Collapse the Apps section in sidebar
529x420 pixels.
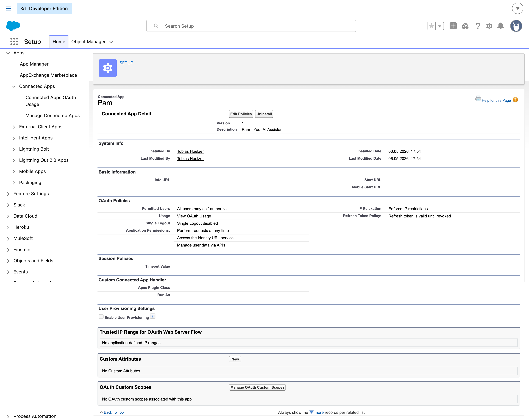click(8, 53)
